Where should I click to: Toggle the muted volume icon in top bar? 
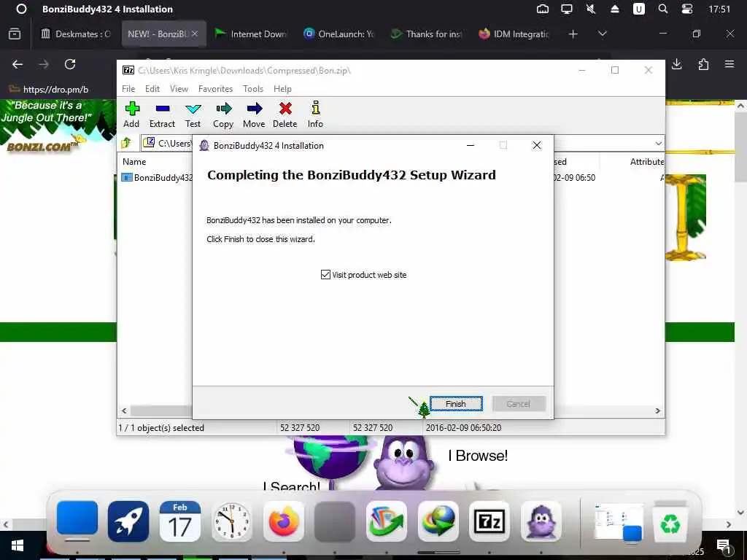[x=591, y=9]
